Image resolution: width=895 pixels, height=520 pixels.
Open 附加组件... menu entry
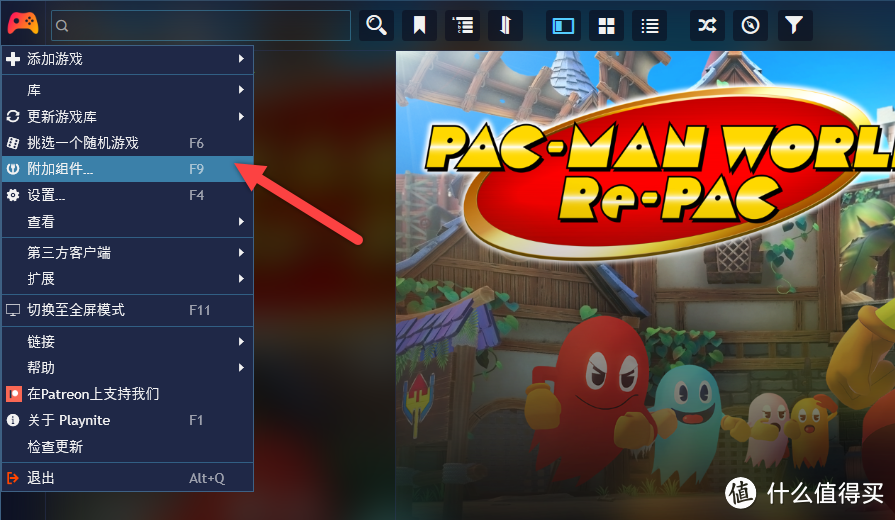pyautogui.click(x=128, y=169)
